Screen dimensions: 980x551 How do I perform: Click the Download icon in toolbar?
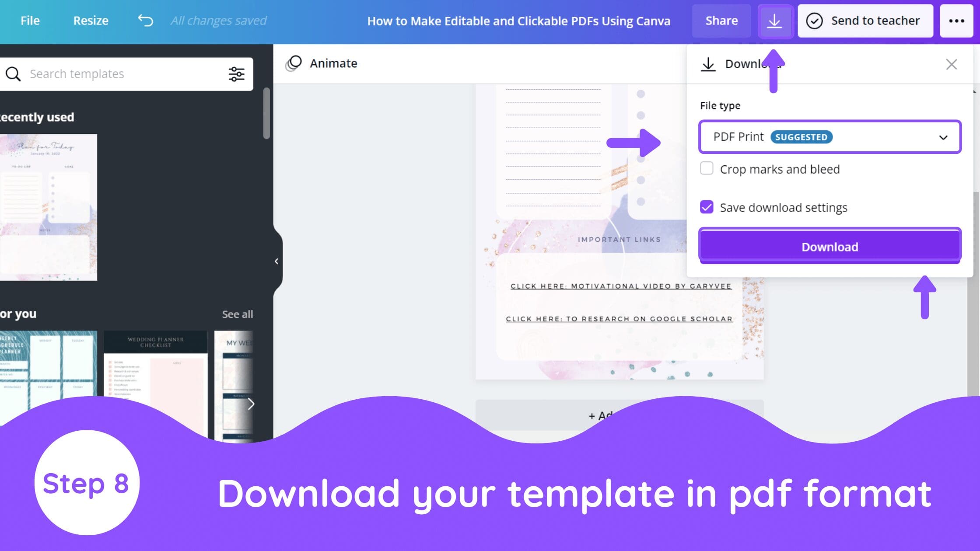click(774, 20)
